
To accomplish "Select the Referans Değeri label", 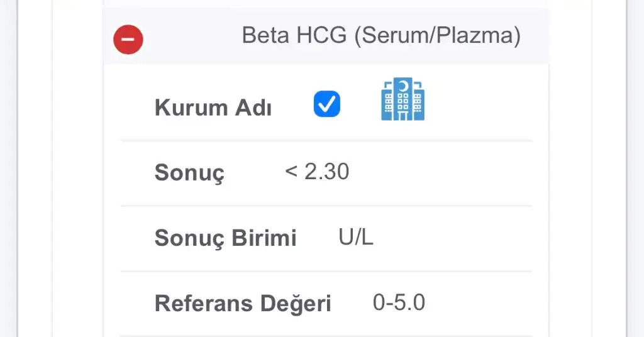I will pyautogui.click(x=243, y=304).
